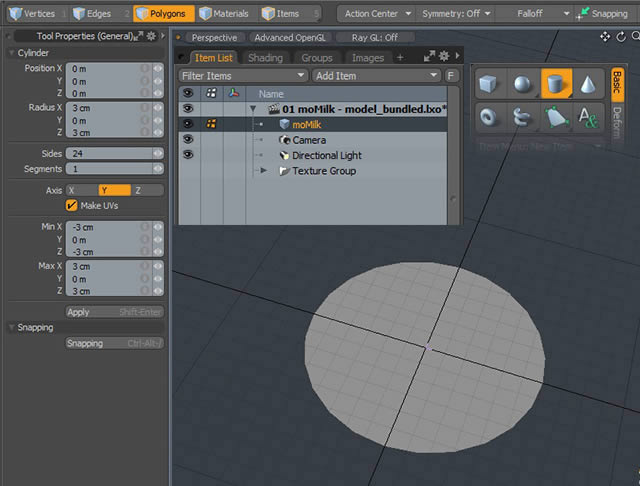Click the axis column header icon
Screen dimensions: 640x486
pos(234,93)
